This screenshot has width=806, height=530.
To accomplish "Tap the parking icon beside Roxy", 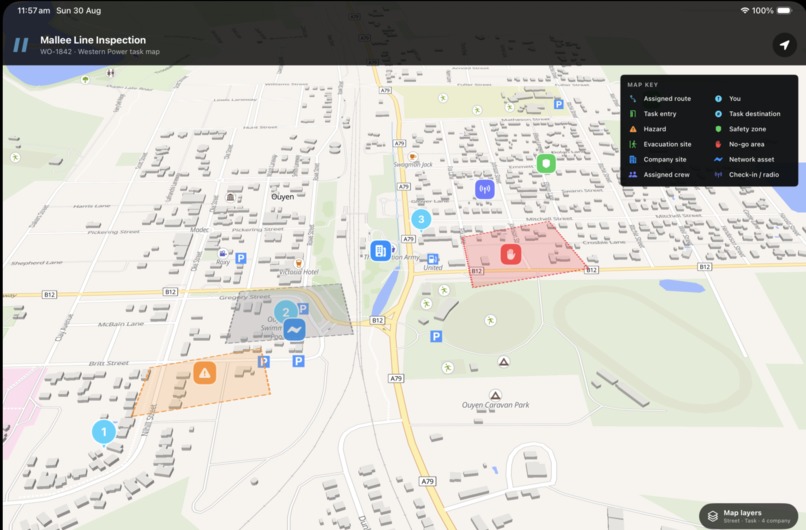I will click(241, 258).
